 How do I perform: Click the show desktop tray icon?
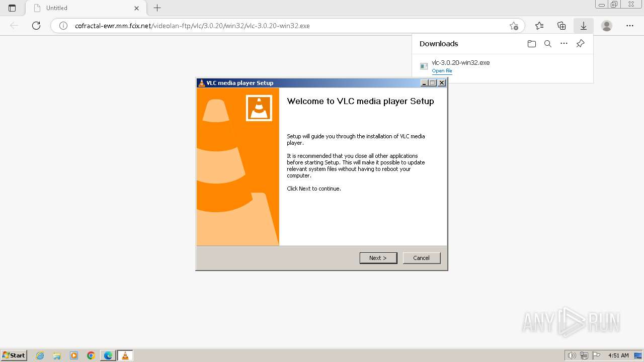(x=638, y=355)
